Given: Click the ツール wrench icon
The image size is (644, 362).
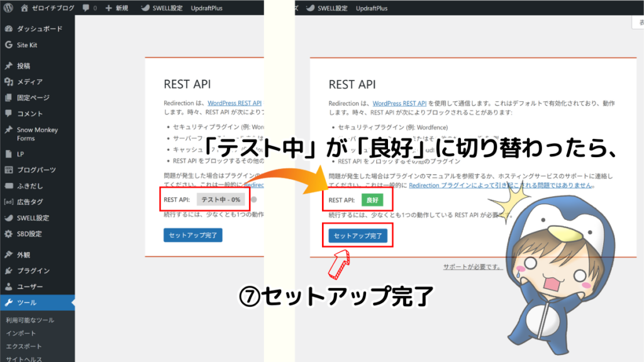Looking at the screenshot, I should point(9,302).
